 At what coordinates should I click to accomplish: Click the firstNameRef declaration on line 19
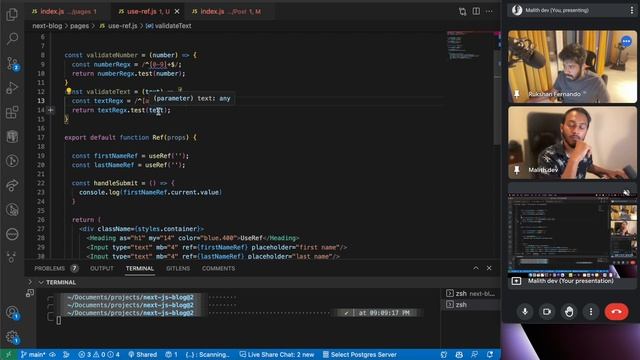click(x=116, y=156)
